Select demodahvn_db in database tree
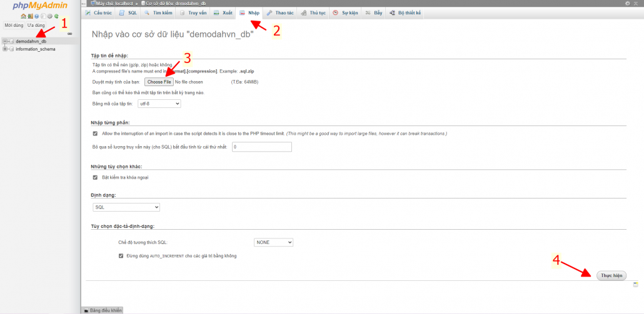 (31, 41)
